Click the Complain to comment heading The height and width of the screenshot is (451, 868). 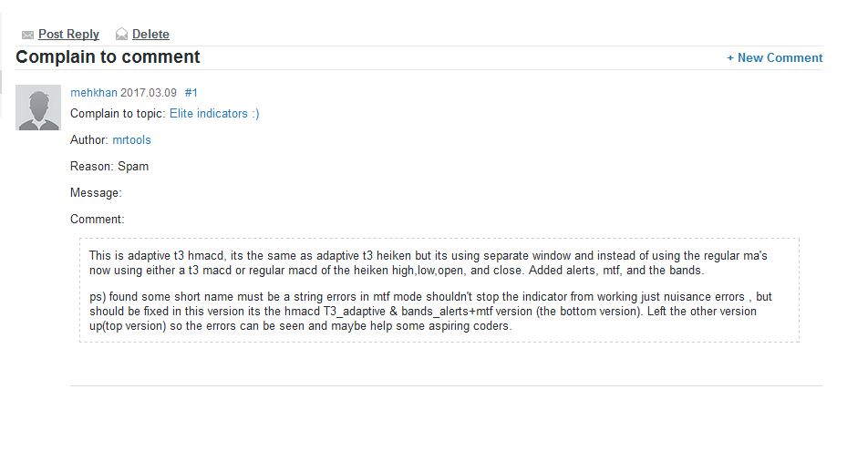click(108, 57)
